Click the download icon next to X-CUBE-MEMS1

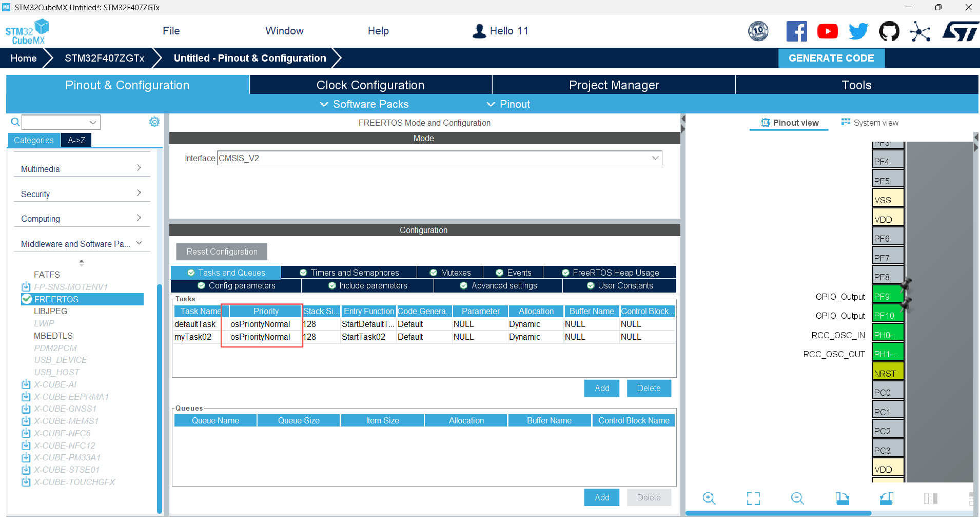(x=26, y=421)
